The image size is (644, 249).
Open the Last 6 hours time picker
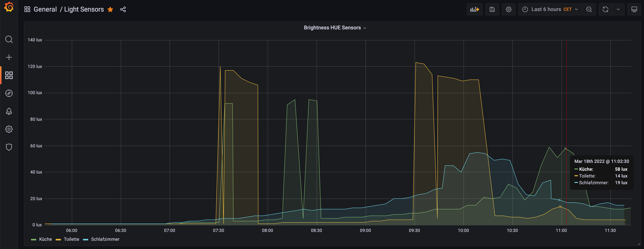coord(550,9)
